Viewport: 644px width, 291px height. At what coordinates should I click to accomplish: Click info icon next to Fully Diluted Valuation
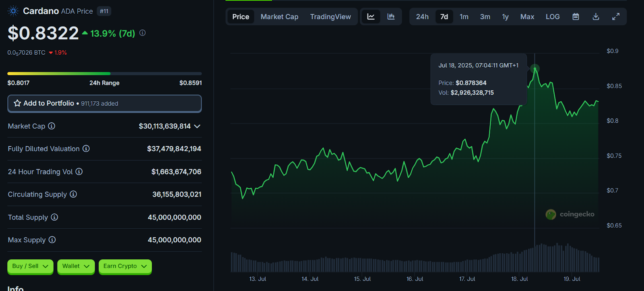pyautogui.click(x=86, y=149)
